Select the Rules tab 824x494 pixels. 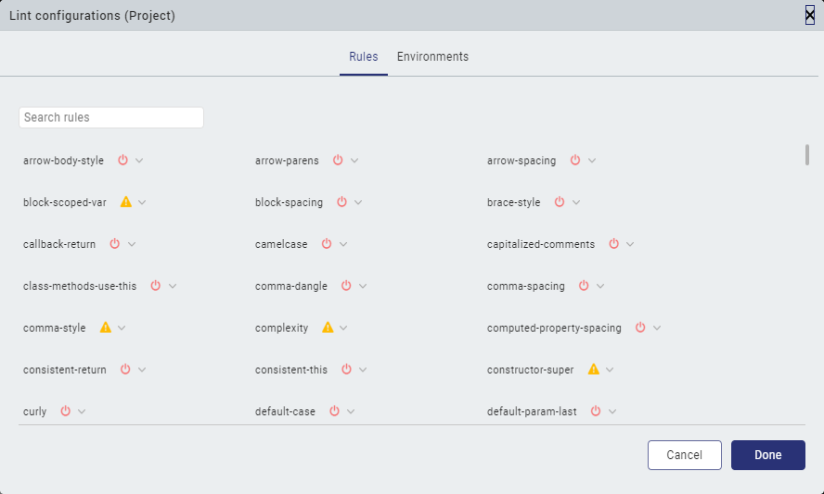[363, 57]
